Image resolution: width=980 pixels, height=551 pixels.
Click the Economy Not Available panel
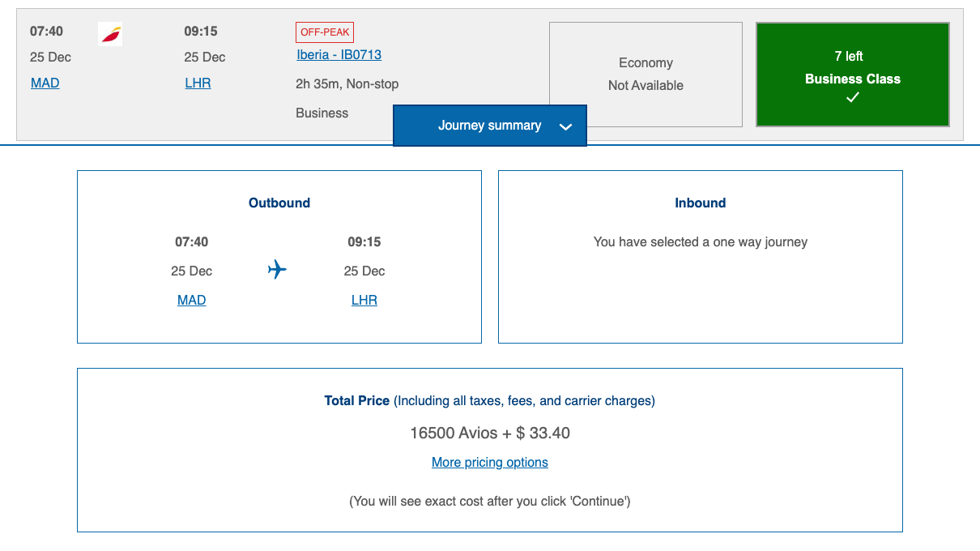point(646,75)
